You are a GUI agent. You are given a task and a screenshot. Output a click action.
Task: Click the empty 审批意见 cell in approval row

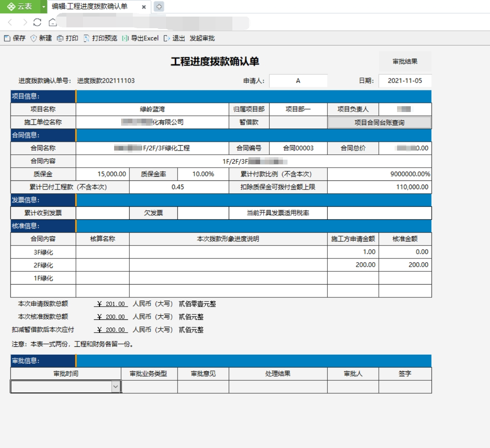click(203, 387)
